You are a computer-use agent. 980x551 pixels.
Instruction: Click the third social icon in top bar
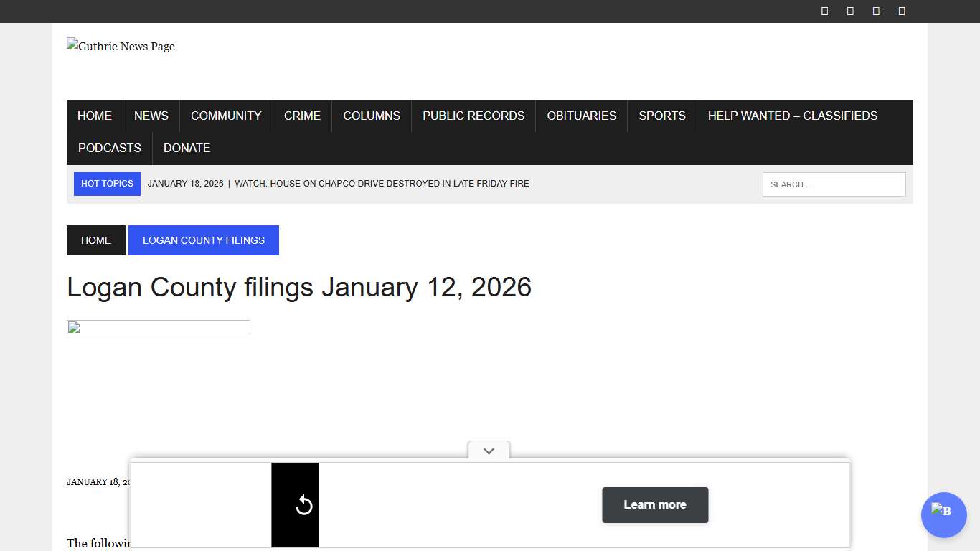(x=875, y=11)
